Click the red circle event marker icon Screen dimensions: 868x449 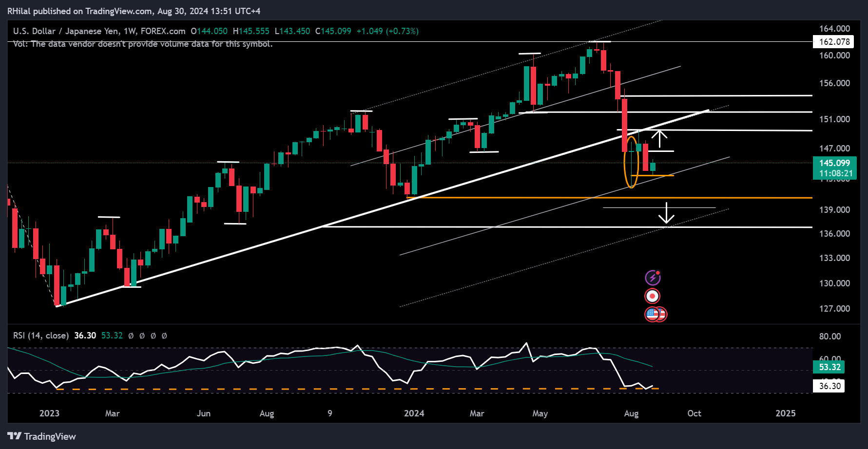coord(653,296)
